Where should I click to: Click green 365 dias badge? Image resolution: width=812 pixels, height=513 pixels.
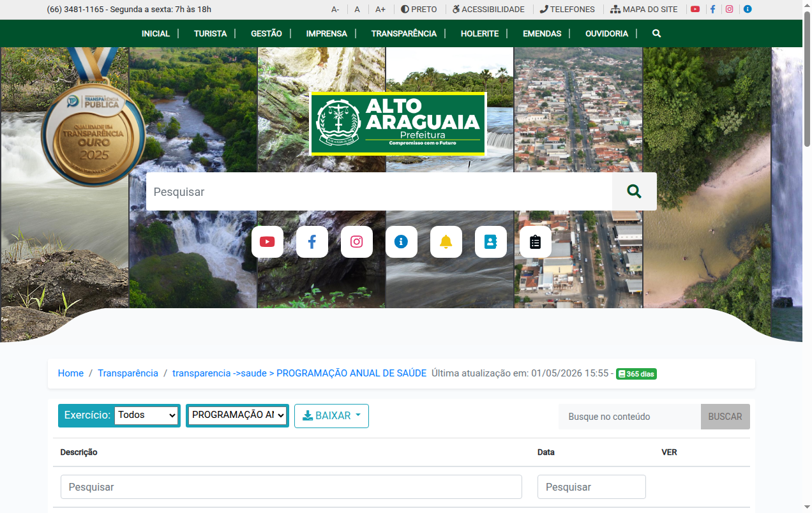(636, 374)
